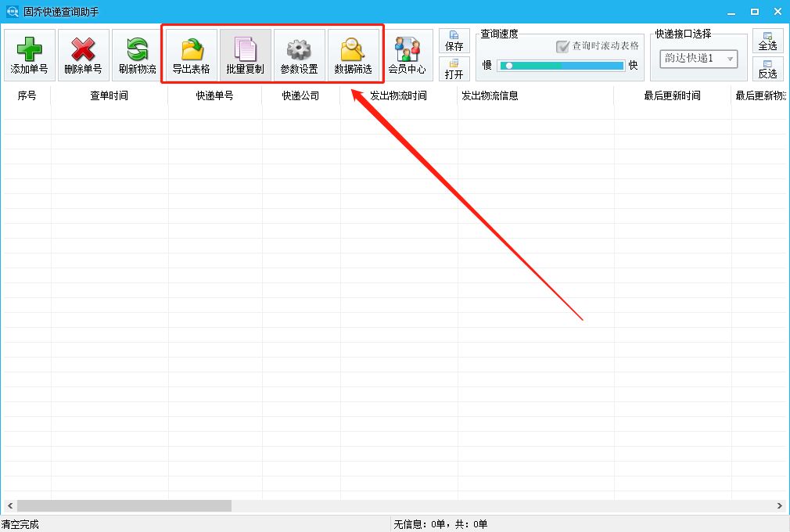Click the 数据筛选 (data filter) icon
Viewport: 790px width, 532px height.
(x=354, y=54)
